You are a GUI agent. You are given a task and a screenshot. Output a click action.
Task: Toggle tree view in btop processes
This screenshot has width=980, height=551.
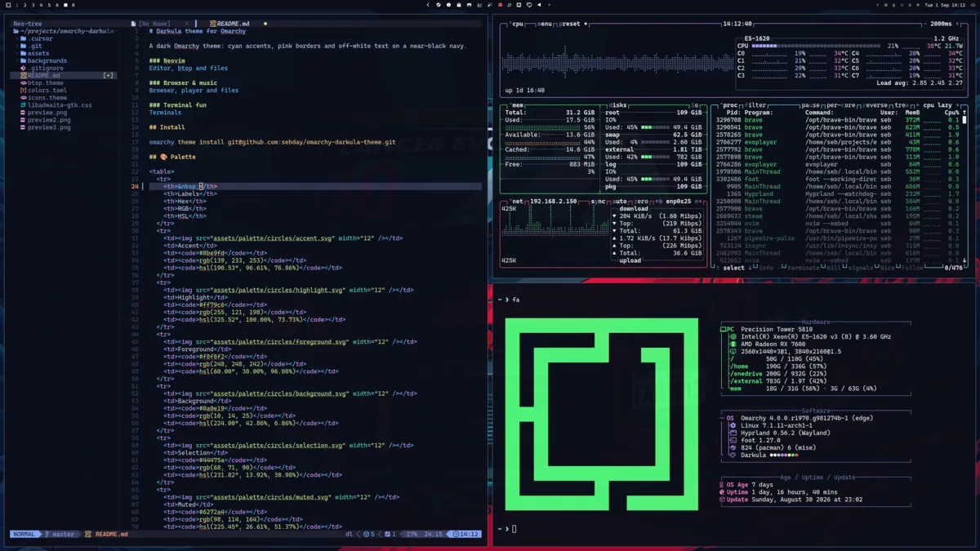(x=902, y=105)
